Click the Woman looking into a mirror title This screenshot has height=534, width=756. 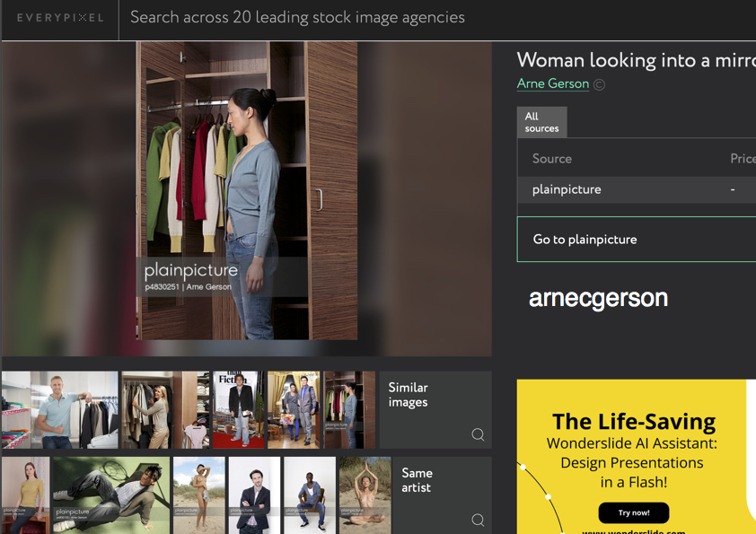click(x=637, y=60)
